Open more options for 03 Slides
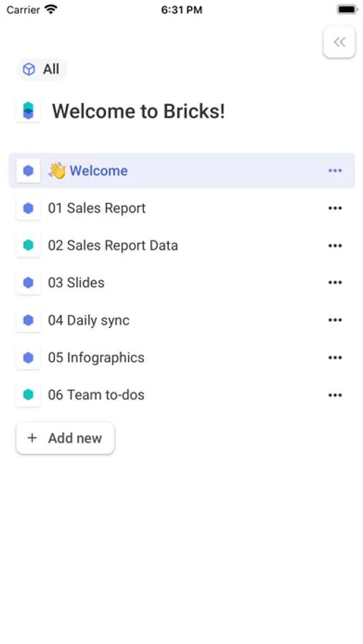Viewport: 363px width, 644px height. (335, 283)
